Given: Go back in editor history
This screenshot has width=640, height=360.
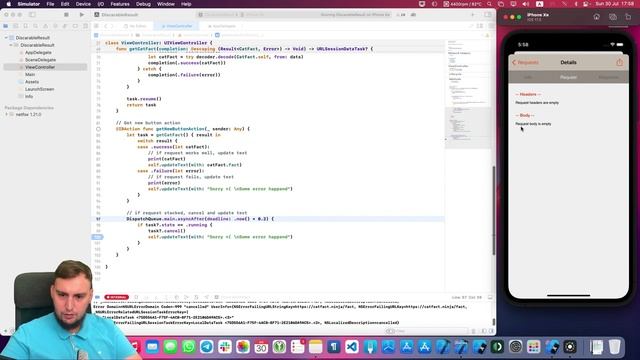Looking at the screenshot, I should pyautogui.click(x=105, y=26).
